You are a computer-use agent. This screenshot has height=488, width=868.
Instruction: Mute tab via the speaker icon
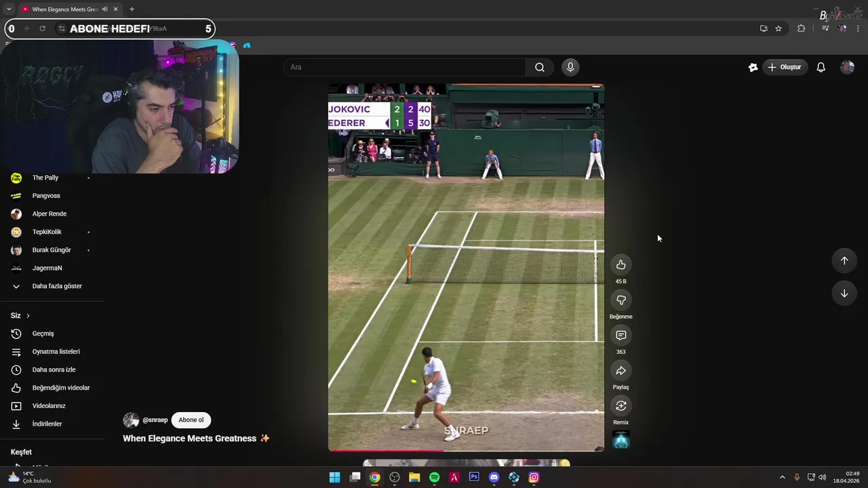pos(104,9)
